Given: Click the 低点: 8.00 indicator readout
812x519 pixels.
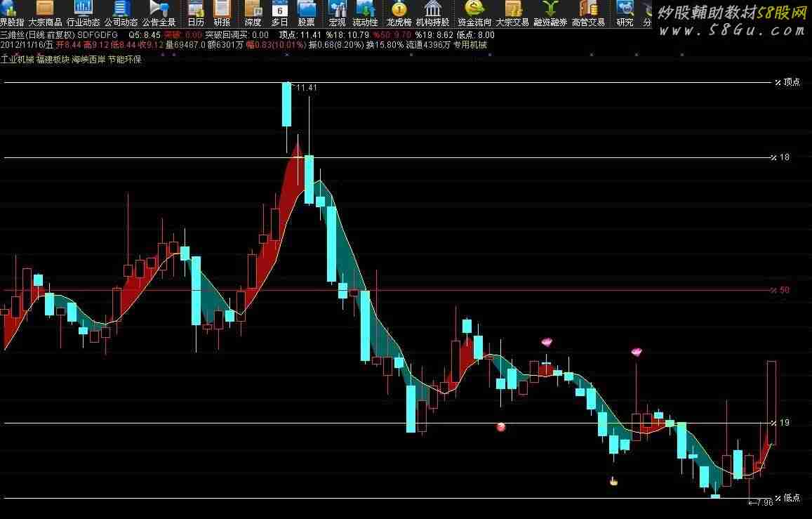Looking at the screenshot, I should [x=475, y=34].
